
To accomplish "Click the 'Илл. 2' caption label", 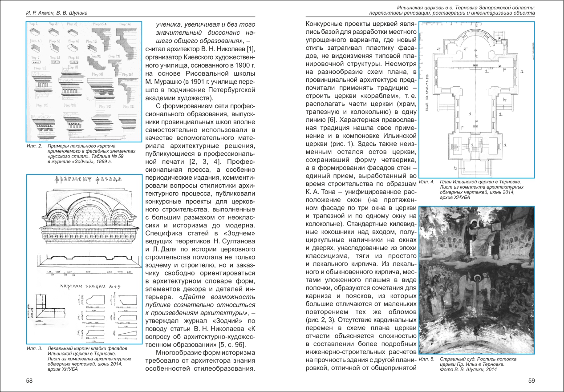I will pyautogui.click(x=34, y=146).
